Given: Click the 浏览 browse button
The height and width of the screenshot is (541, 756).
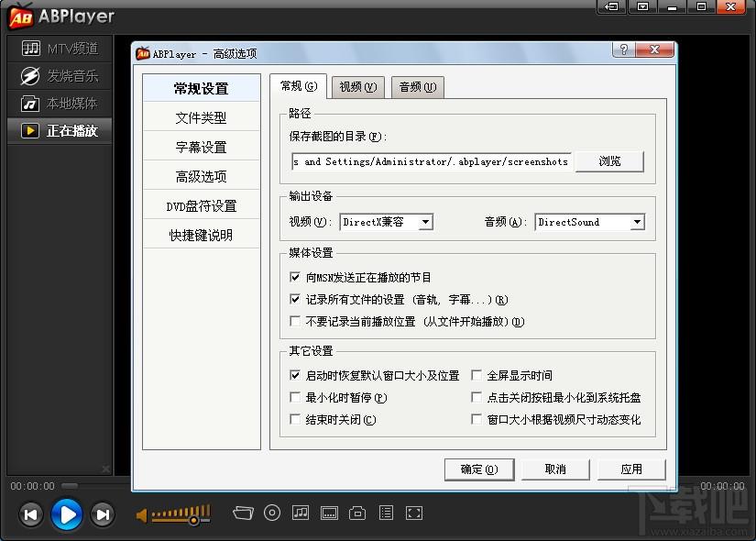Looking at the screenshot, I should (x=609, y=161).
